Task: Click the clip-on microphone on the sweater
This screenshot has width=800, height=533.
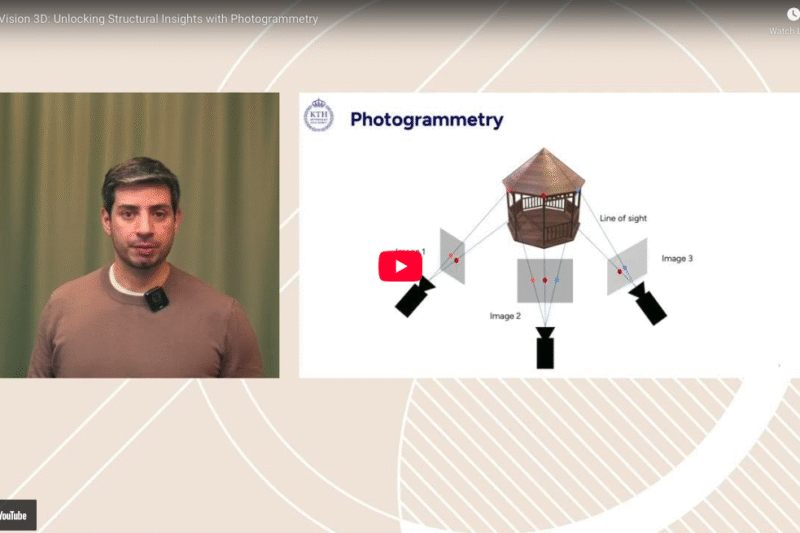Action: 155,299
